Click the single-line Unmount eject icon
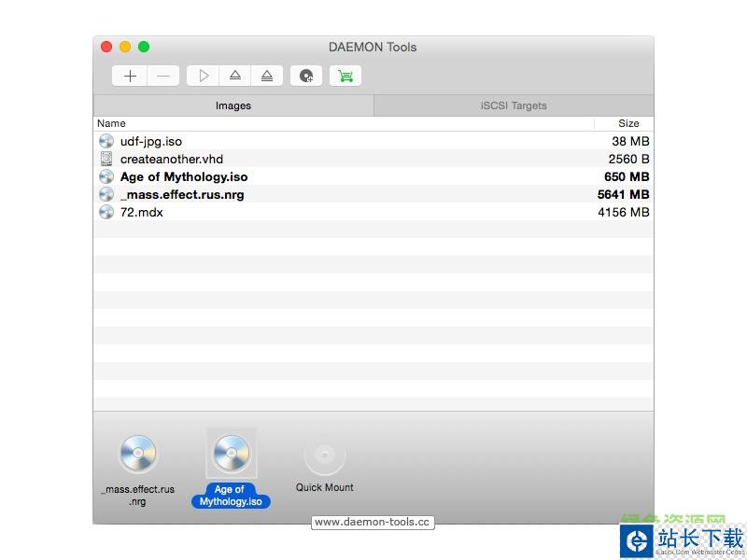 (x=235, y=76)
